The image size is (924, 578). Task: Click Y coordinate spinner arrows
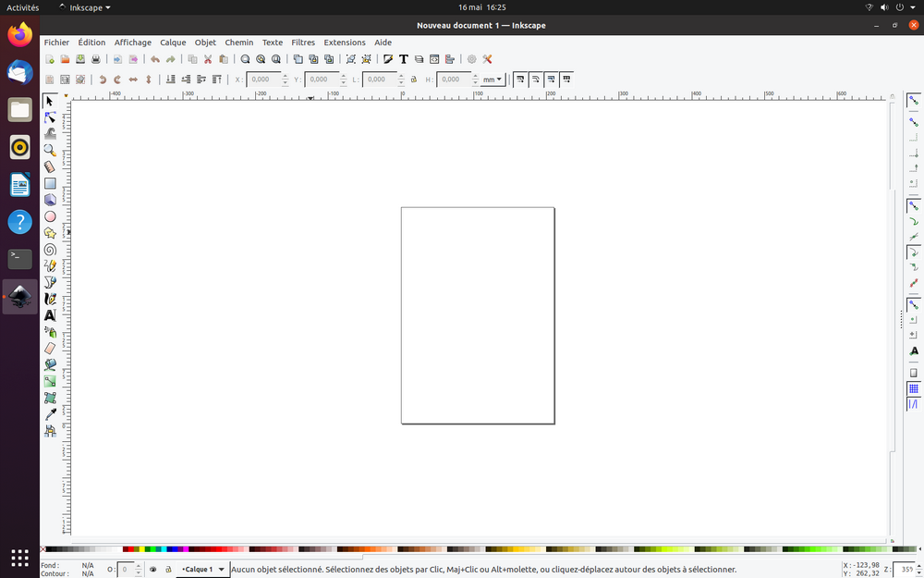point(344,79)
